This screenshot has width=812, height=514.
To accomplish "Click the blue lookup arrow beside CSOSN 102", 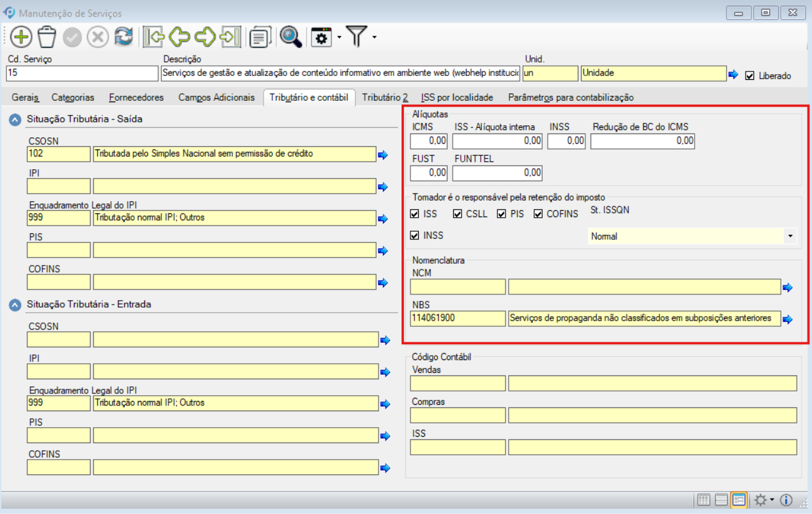I will point(383,155).
